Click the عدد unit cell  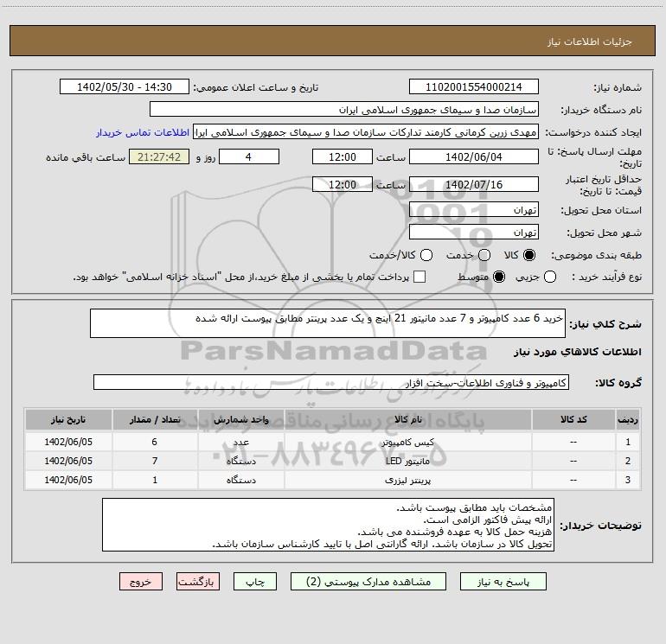(240, 442)
